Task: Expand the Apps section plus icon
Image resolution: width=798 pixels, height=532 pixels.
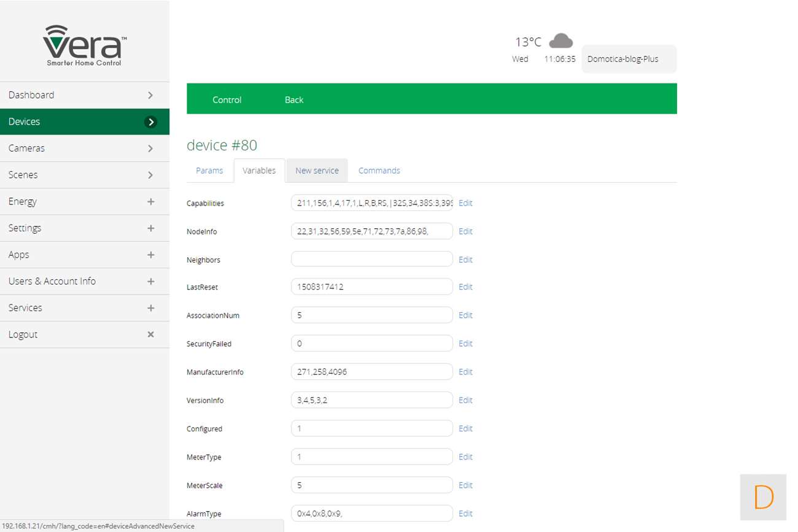Action: pyautogui.click(x=150, y=255)
